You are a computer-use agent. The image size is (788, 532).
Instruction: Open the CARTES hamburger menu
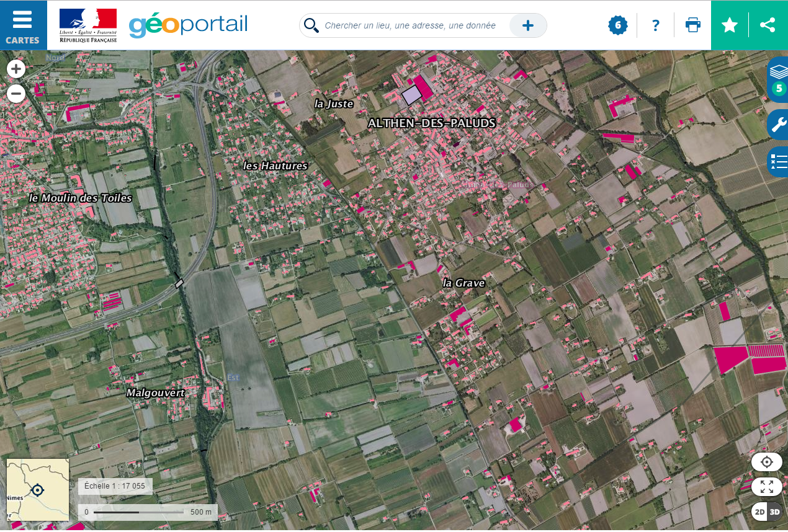(23, 25)
